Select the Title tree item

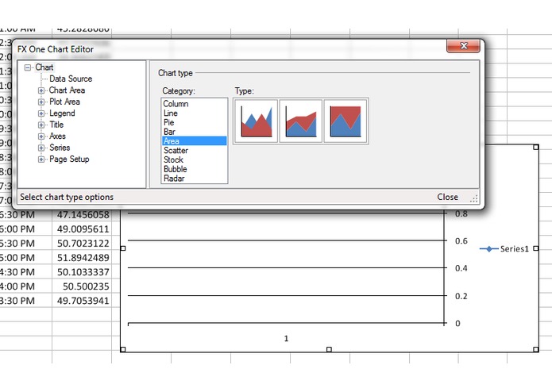point(56,125)
